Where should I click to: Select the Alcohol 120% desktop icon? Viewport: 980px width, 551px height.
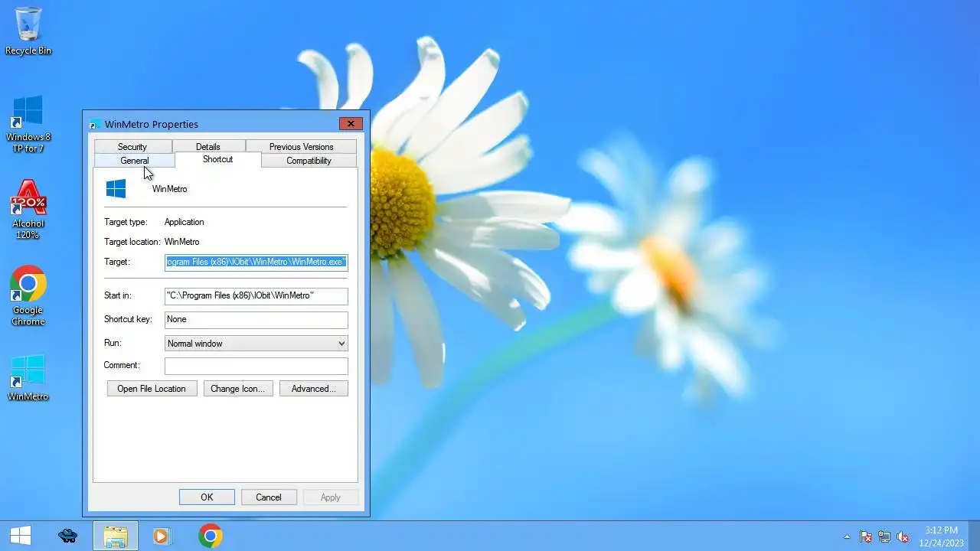(28, 210)
